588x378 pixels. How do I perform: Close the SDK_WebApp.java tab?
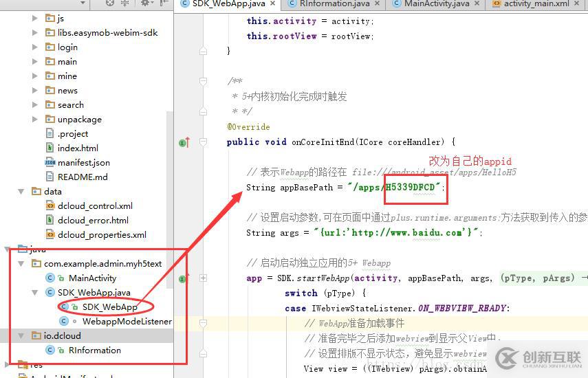[272, 3]
